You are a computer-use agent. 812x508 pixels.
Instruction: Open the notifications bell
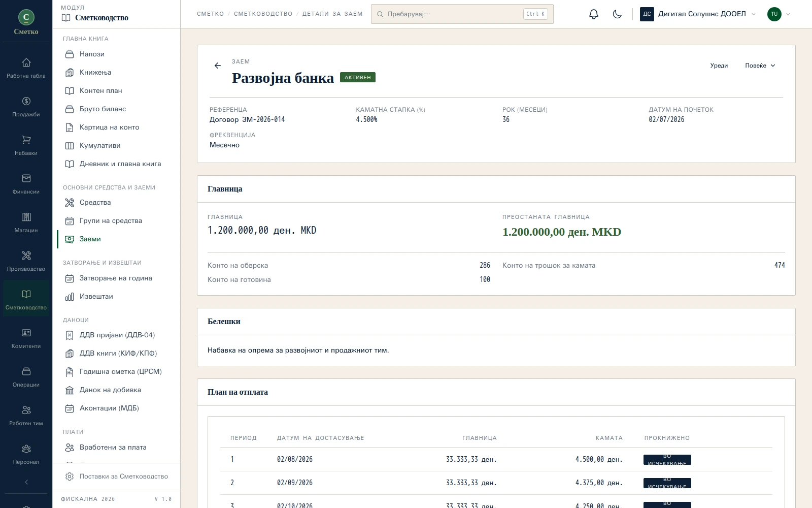point(594,14)
